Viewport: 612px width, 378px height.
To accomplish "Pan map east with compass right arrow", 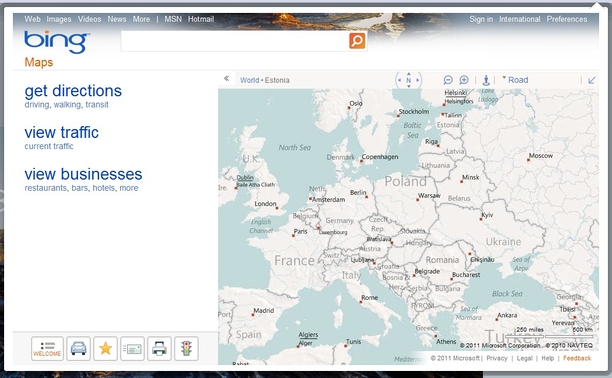I will pyautogui.click(x=418, y=80).
